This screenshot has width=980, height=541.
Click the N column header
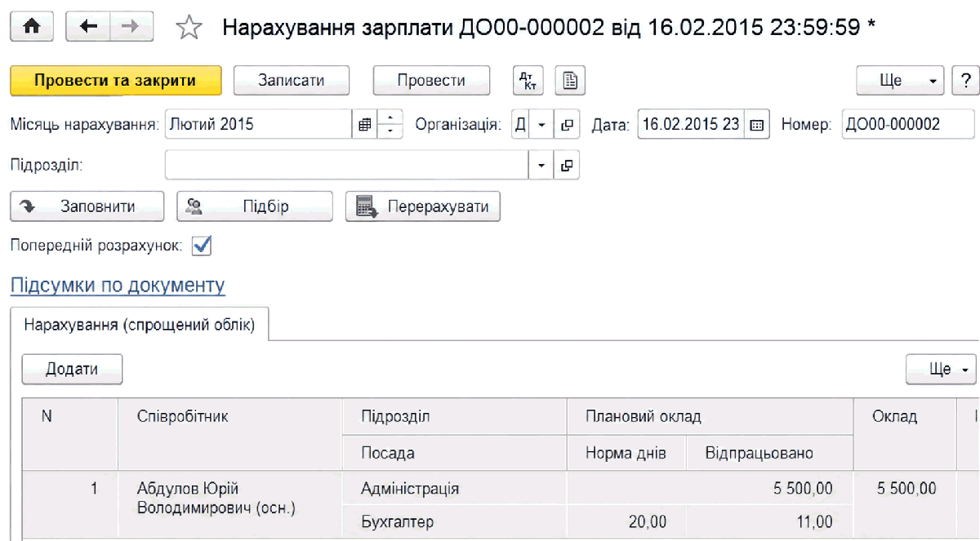(70, 434)
